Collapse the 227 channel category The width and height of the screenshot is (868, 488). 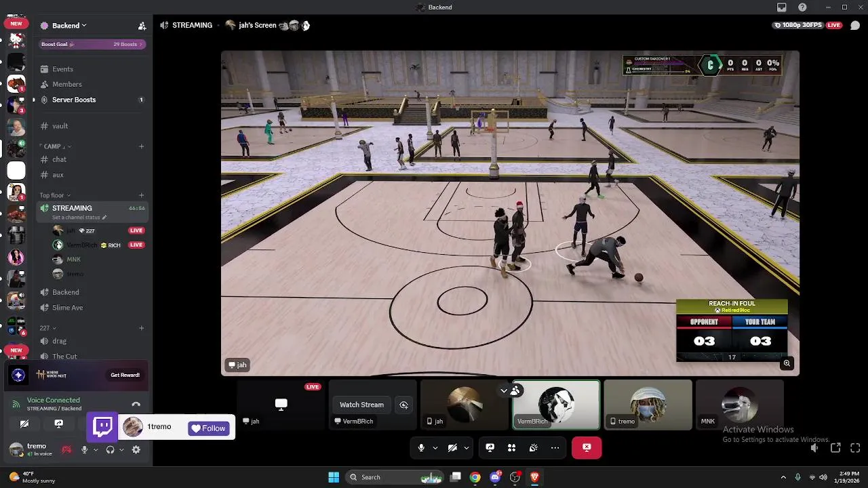(x=47, y=328)
